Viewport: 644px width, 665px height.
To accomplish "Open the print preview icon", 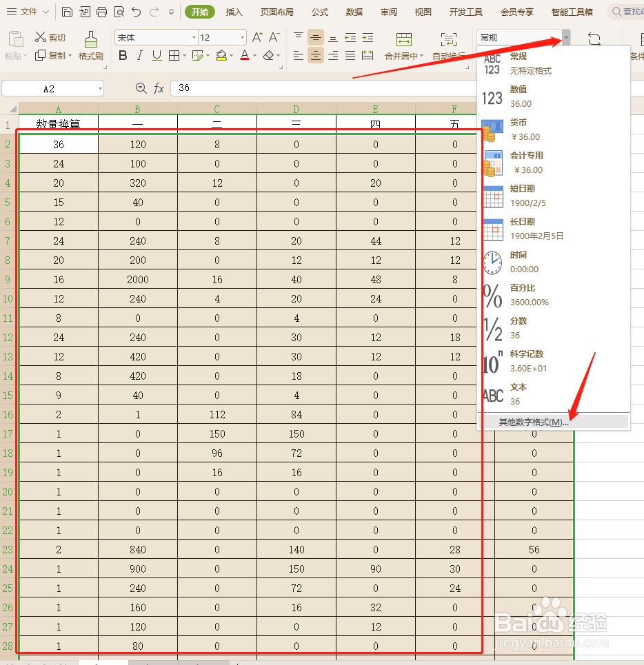I will 119,12.
